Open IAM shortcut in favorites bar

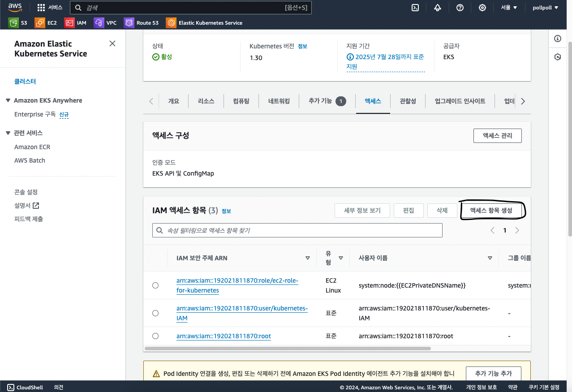(x=76, y=23)
